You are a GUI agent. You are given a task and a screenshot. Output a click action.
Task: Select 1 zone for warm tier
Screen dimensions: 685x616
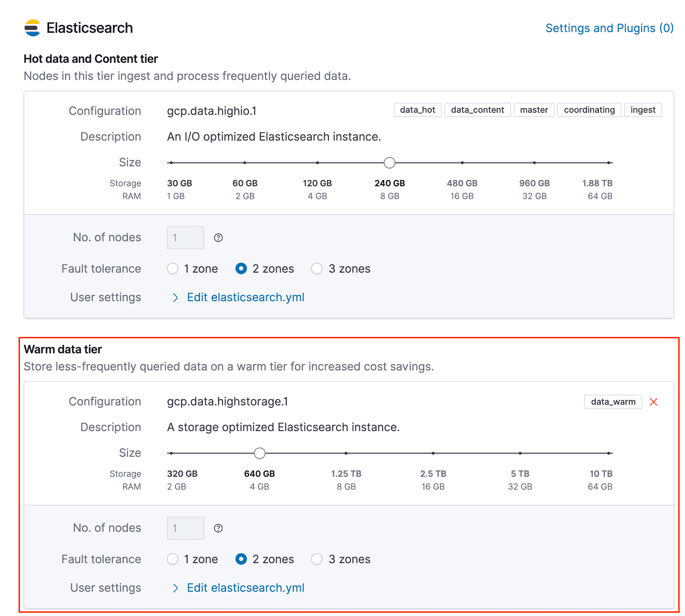coord(173,559)
